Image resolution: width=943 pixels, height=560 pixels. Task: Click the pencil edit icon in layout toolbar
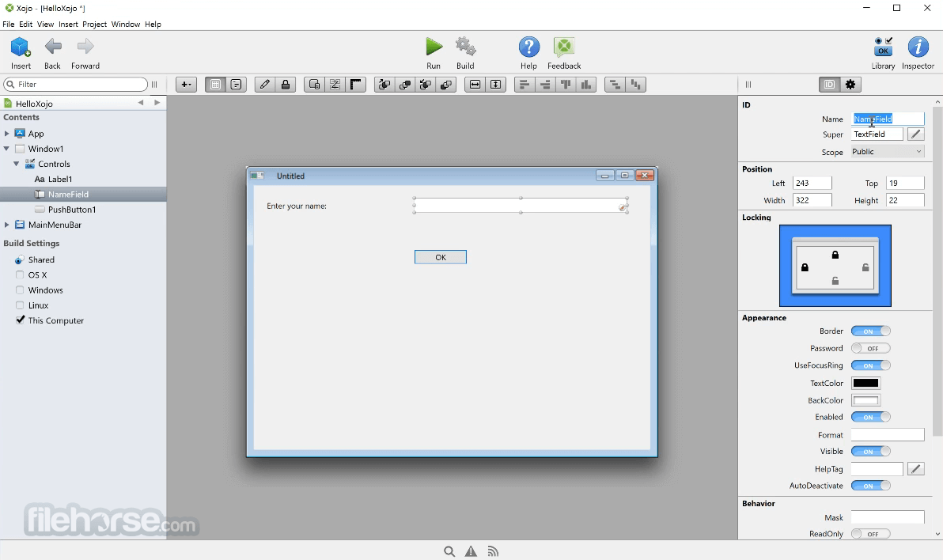[264, 85]
